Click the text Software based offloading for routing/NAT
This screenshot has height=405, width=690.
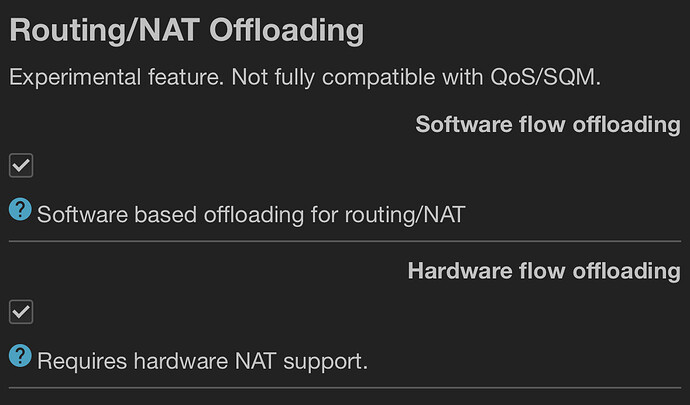click(x=251, y=213)
